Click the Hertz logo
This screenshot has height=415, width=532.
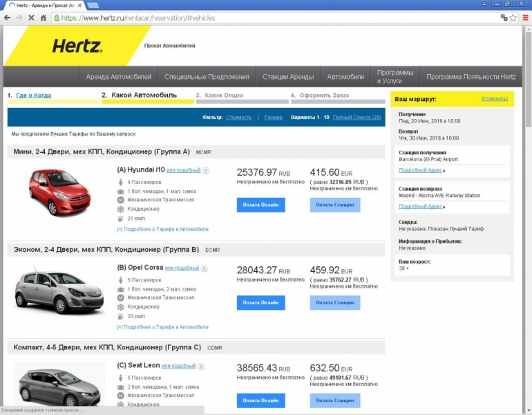pos(77,46)
